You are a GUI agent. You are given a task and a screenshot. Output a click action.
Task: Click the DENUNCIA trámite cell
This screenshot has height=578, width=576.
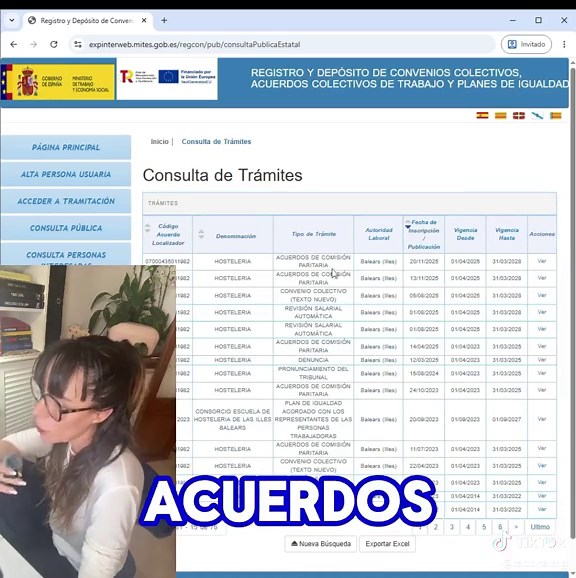[313, 360]
